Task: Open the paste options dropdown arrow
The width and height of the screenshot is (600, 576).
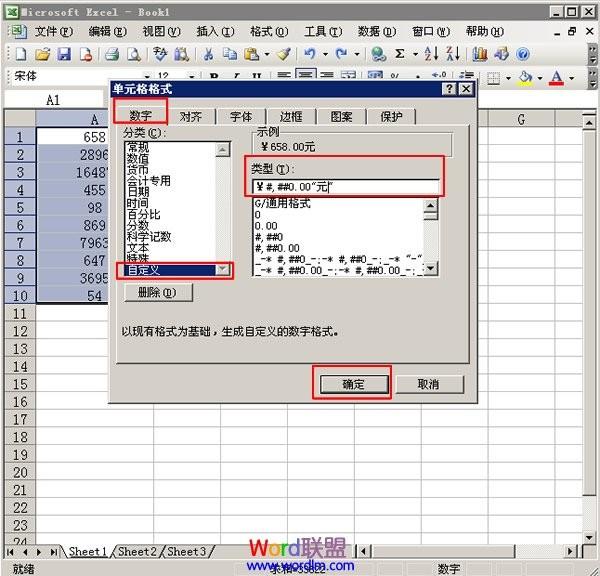Action: (267, 54)
